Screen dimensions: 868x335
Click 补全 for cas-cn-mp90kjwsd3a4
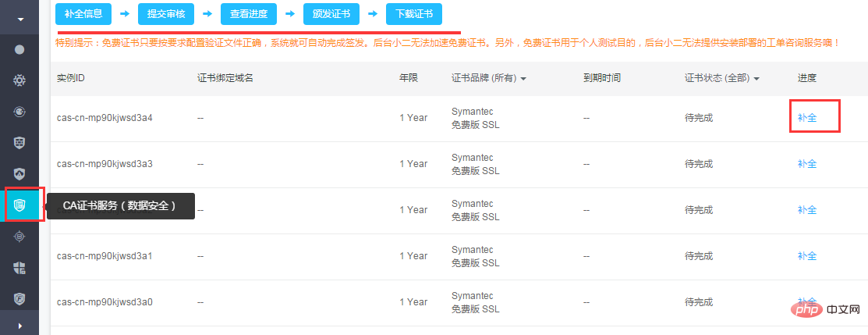point(807,118)
